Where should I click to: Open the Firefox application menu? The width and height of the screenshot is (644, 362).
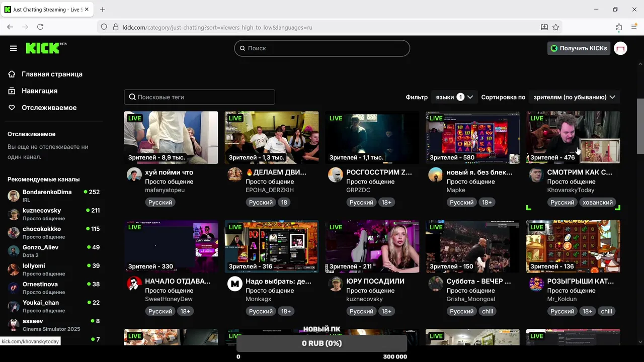click(634, 27)
